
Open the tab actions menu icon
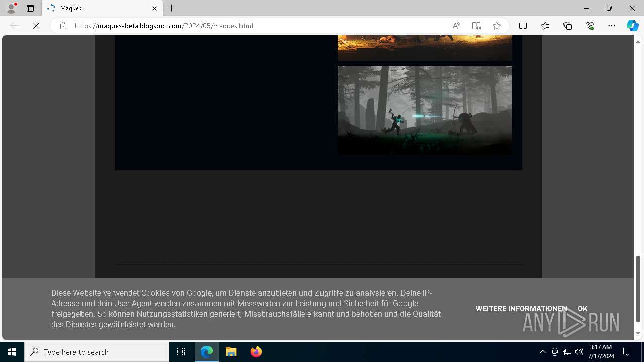coord(30,8)
